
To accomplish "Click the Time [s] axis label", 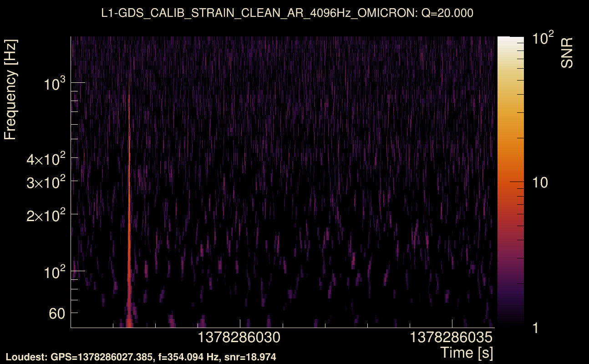I will [x=466, y=352].
